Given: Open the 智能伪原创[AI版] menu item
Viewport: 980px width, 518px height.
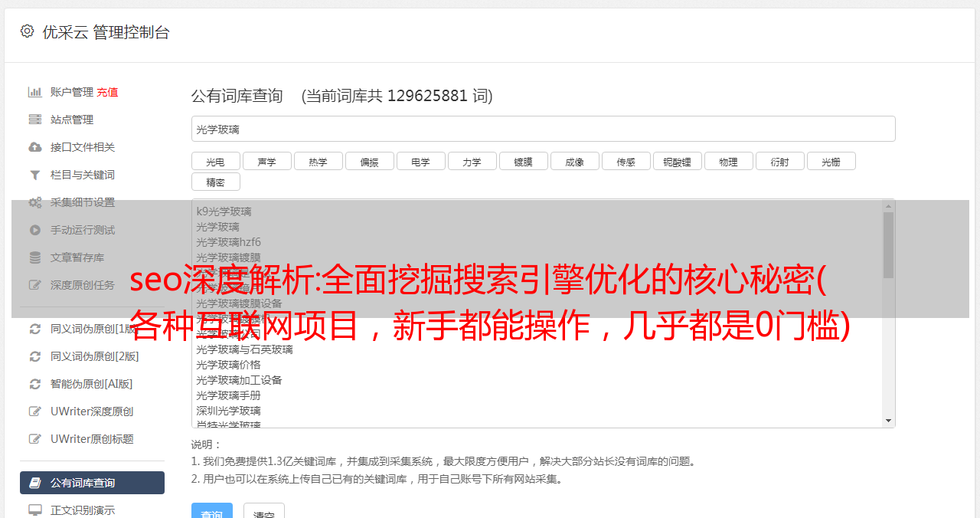Looking at the screenshot, I should (92, 384).
